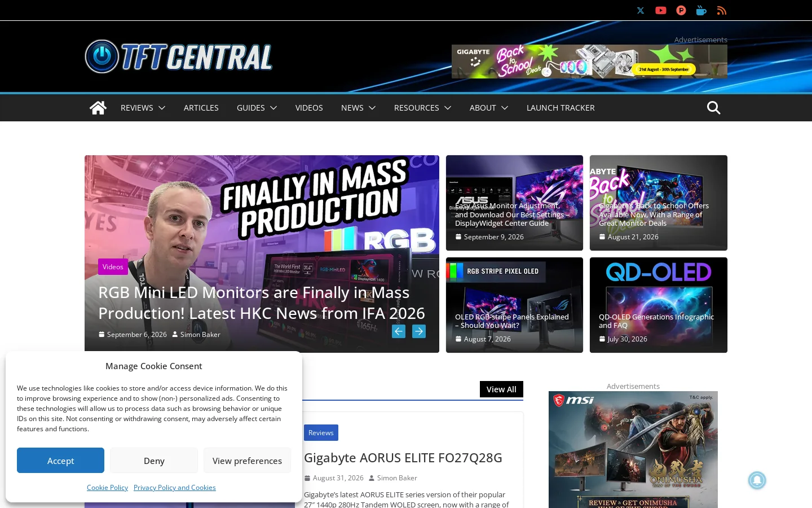
Task: Open the Reviews menu item
Action: (137, 108)
